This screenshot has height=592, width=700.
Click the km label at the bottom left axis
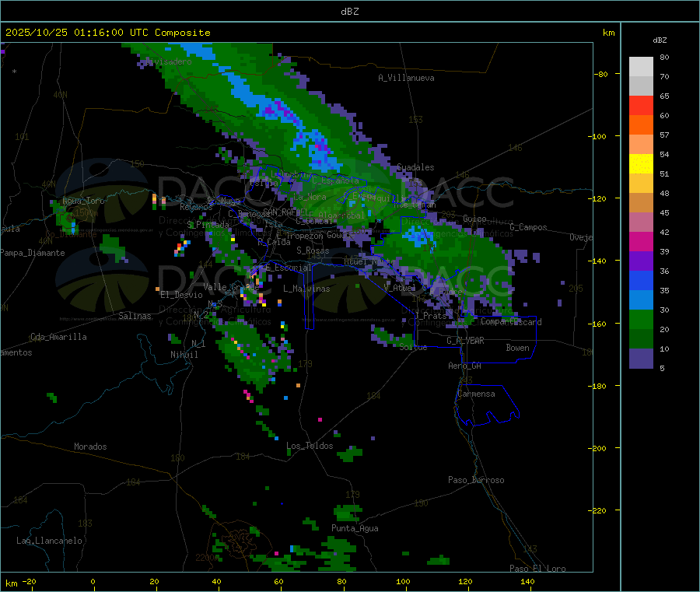pos(11,583)
